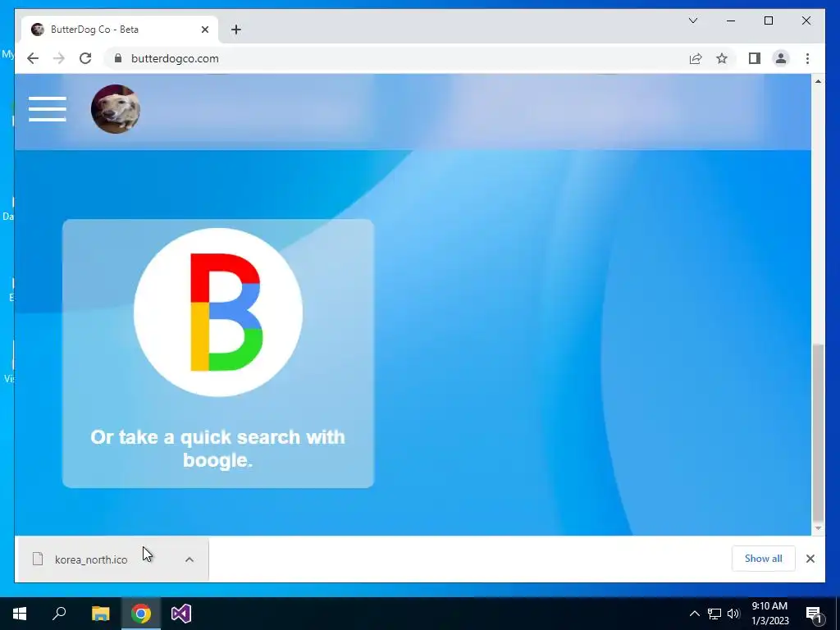Open the hamburger menu on the page
The image size is (840, 630).
coord(47,109)
